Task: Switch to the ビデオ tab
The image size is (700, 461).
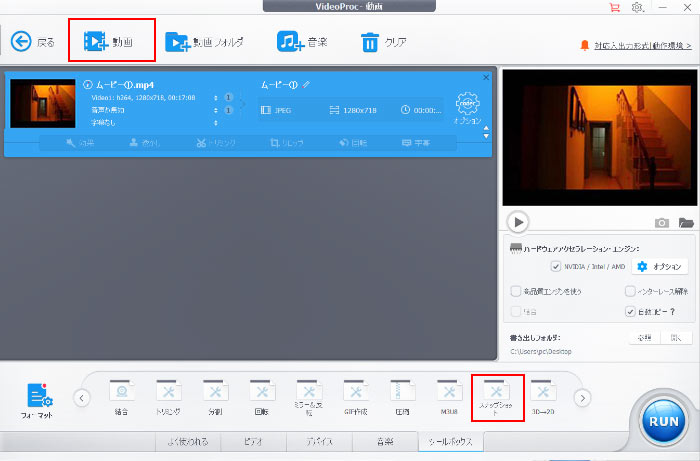Action: tap(255, 441)
